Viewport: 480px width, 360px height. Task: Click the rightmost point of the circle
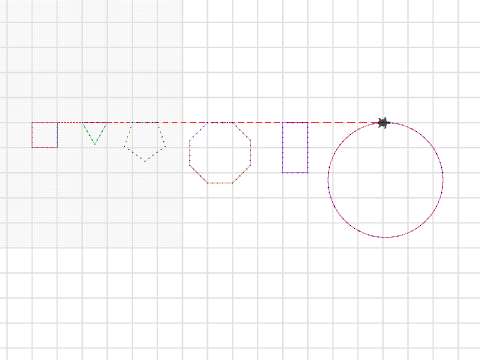click(x=443, y=180)
